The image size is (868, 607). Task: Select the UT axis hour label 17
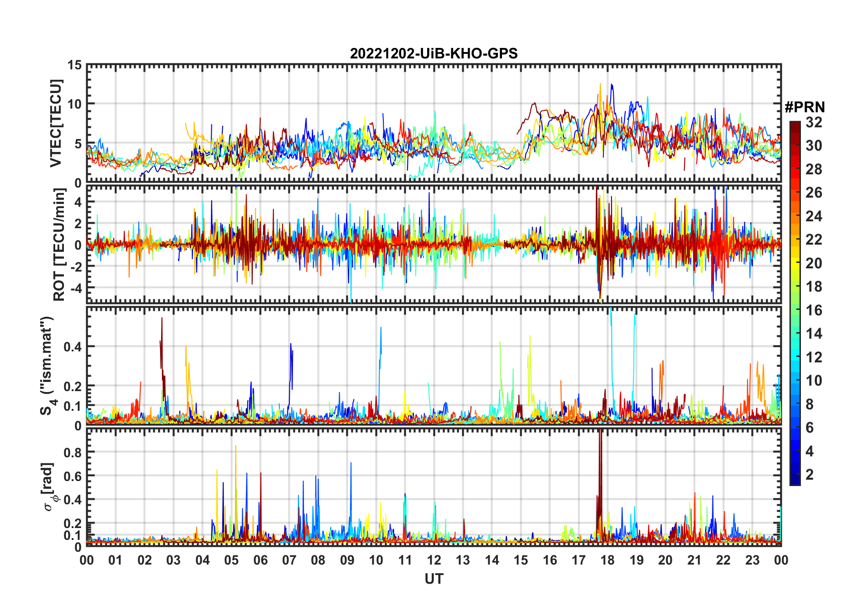tap(579, 560)
